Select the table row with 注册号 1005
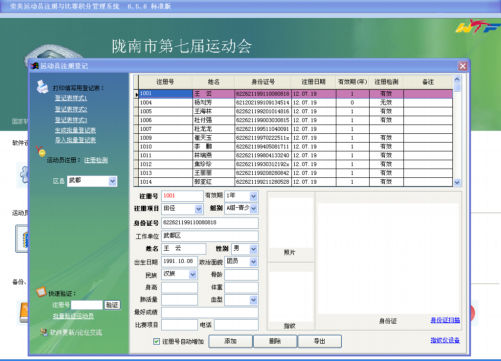Viewport: 501px width, 361px height. click(296, 111)
